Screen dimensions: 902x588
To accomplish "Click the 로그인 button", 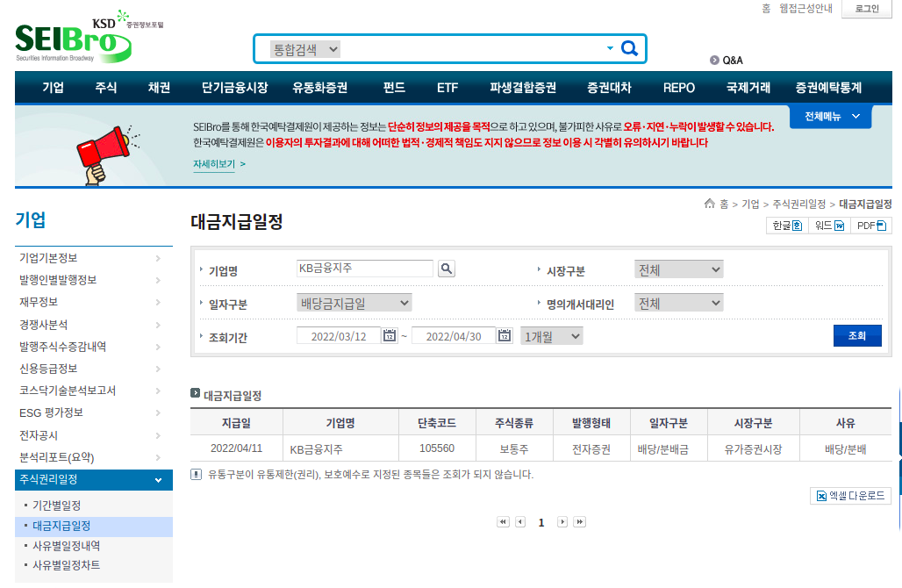I will pyautogui.click(x=866, y=9).
